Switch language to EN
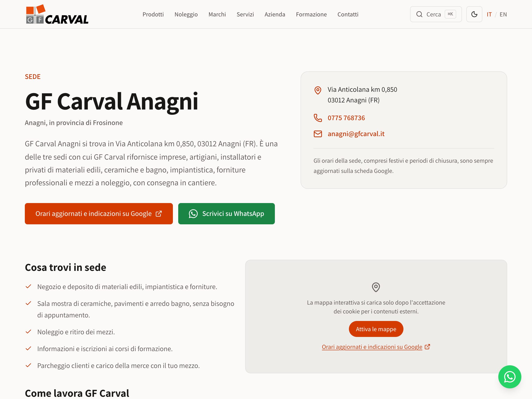 tap(503, 14)
